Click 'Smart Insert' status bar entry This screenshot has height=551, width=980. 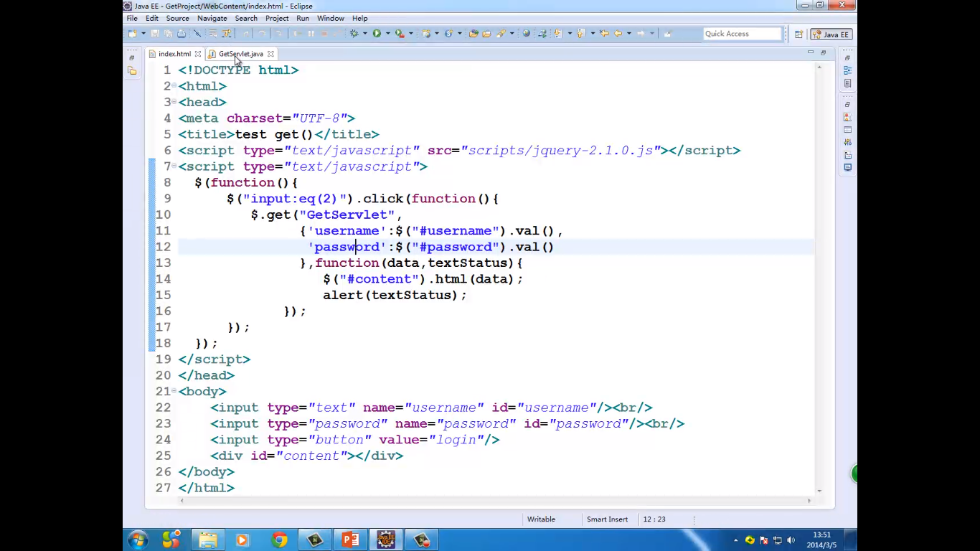click(607, 519)
